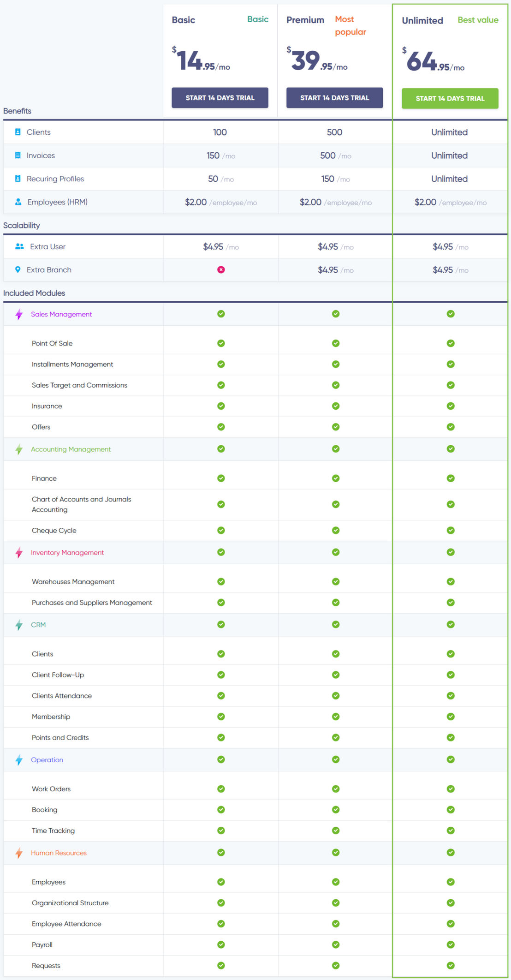Click the Installments Management row label
The image size is (511, 980).
[72, 364]
